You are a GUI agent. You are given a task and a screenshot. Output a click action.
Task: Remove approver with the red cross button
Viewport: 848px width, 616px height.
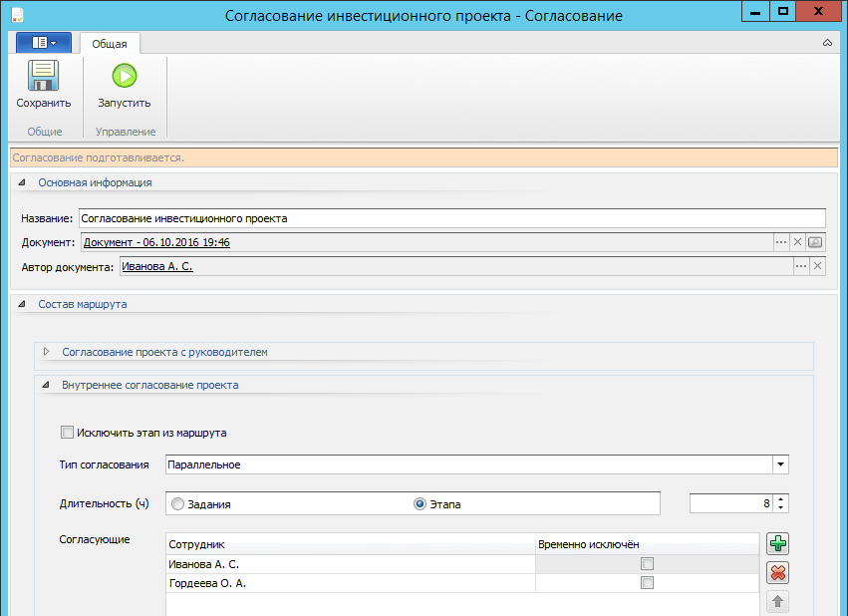(778, 572)
